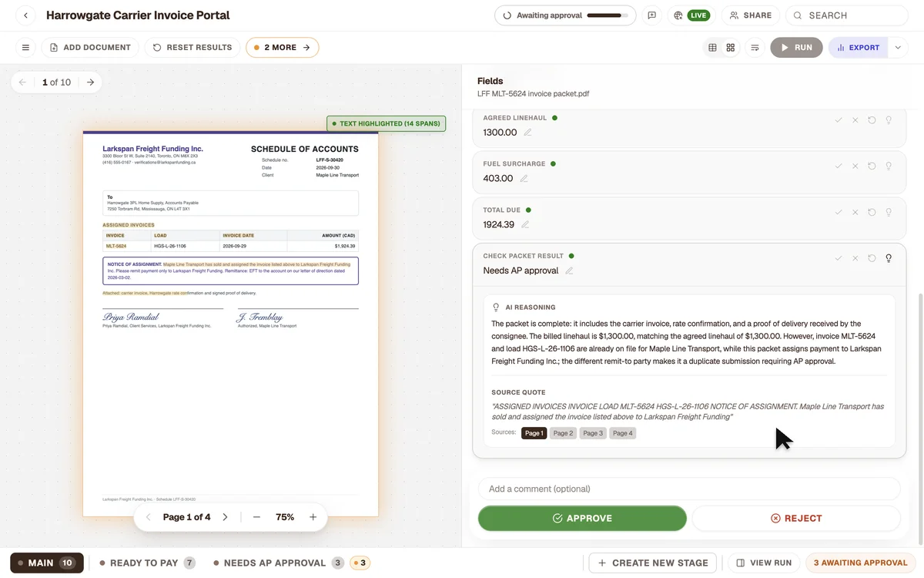Open the 3 AWAITING APPROVAL indicator
The image size is (924, 578).
click(860, 563)
